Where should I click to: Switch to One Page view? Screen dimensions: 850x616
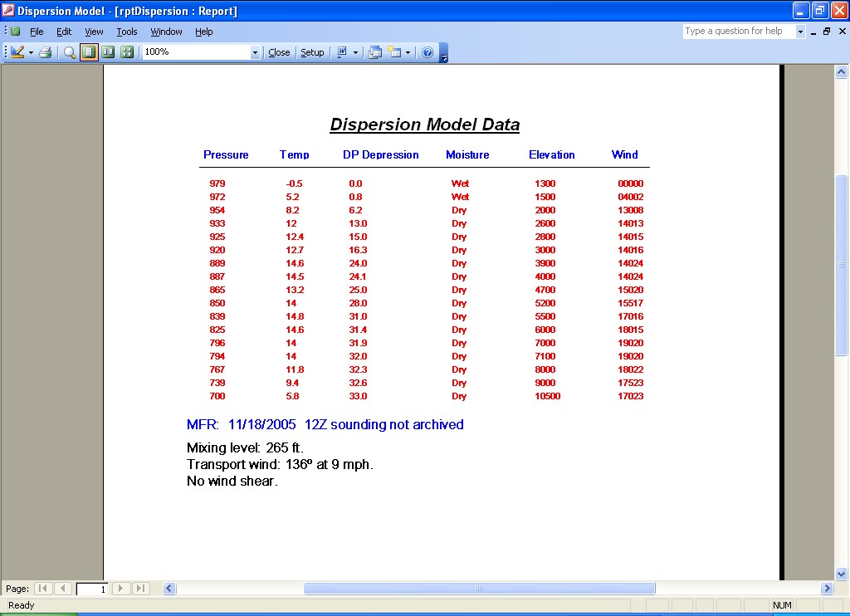(89, 52)
